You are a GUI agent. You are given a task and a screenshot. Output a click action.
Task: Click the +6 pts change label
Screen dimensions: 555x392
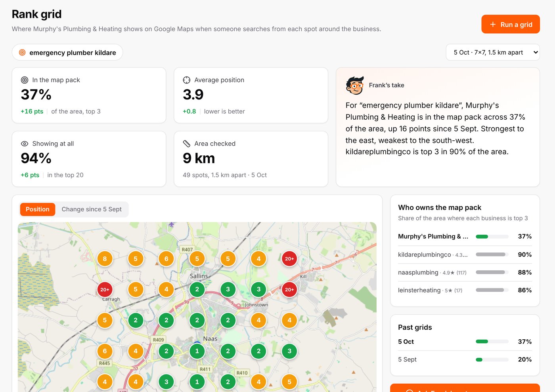coord(30,175)
